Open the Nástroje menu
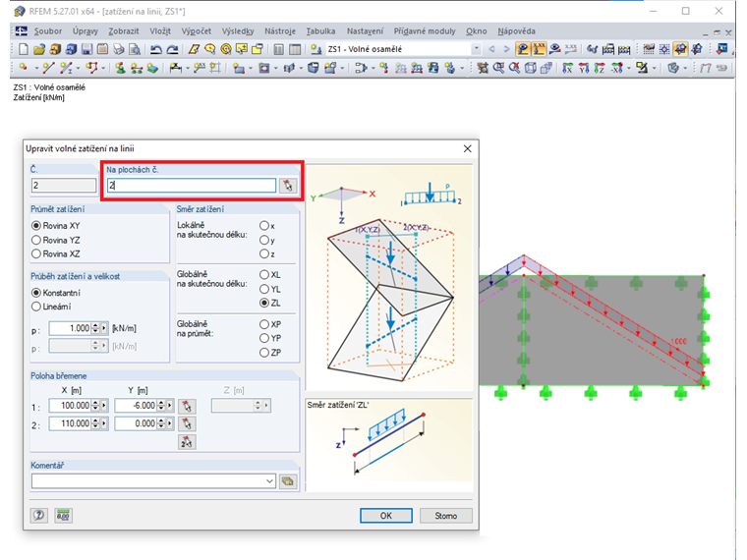747x560 pixels. tap(280, 31)
